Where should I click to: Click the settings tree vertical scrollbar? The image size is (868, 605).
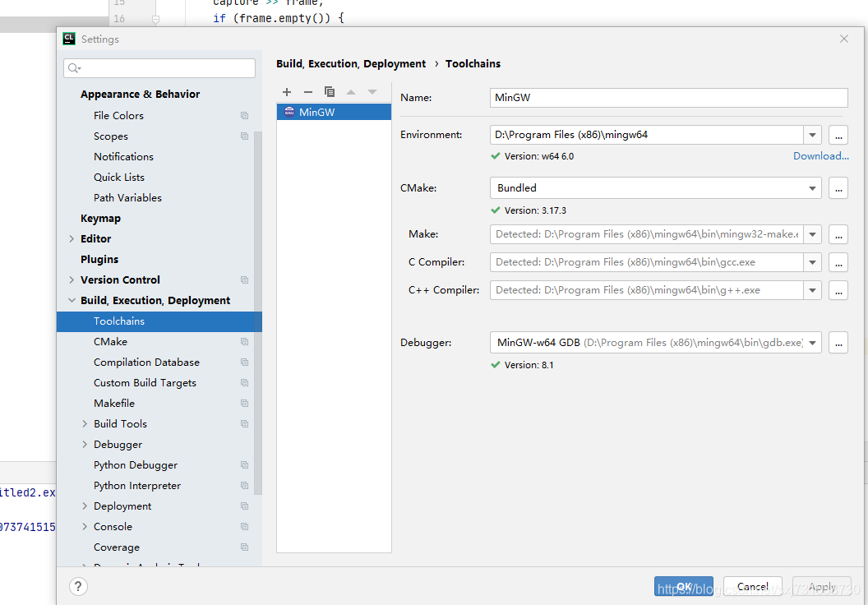(258, 312)
